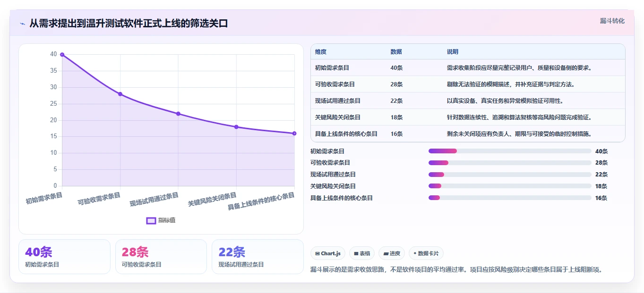Click the chart point for 具备上线条件的核心条目
644x293 pixels.
tap(294, 134)
